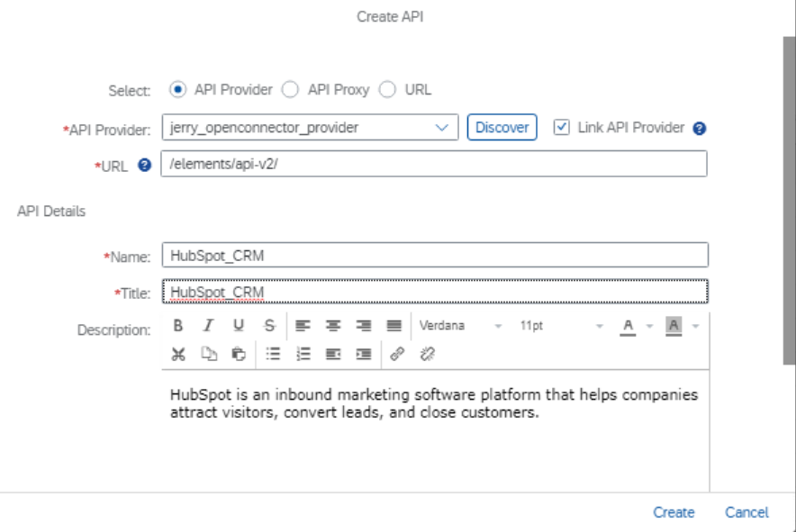Uncheck the Link API Provider checkbox
This screenshot has height=532, width=796.
(x=562, y=127)
